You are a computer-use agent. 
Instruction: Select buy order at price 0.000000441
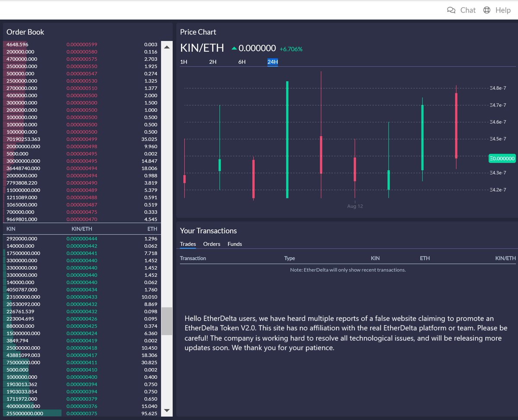82,253
